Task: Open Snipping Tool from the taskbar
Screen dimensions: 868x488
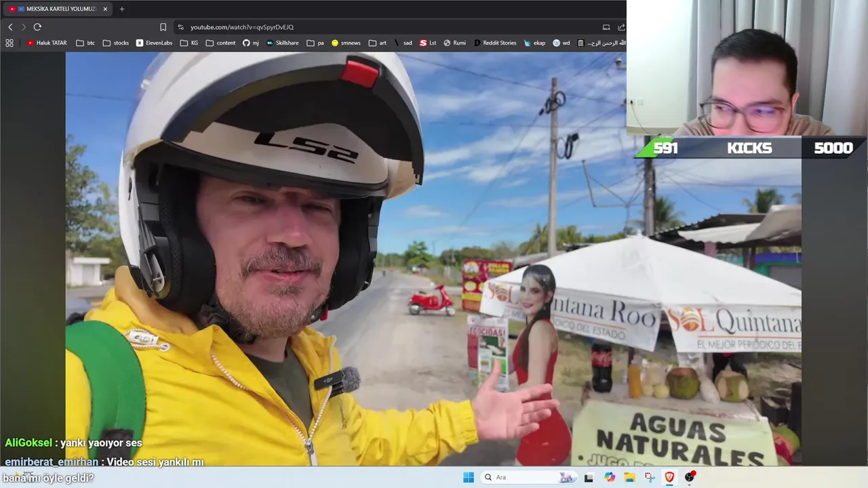Action: 650,477
